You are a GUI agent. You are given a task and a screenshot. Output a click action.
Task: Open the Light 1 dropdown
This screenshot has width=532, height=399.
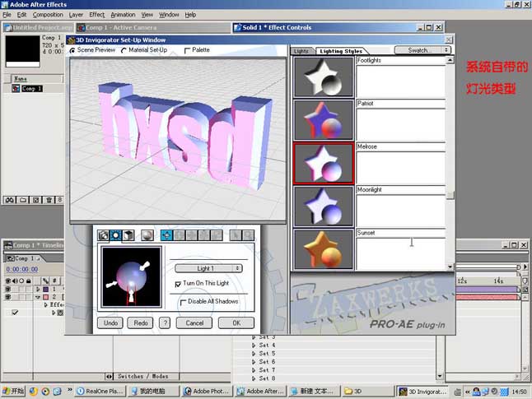pyautogui.click(x=208, y=268)
